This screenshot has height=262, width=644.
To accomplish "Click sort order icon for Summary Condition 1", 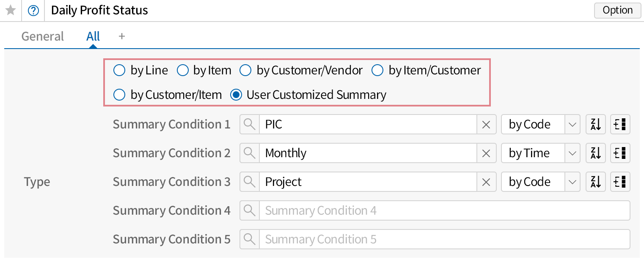I will pyautogui.click(x=596, y=125).
